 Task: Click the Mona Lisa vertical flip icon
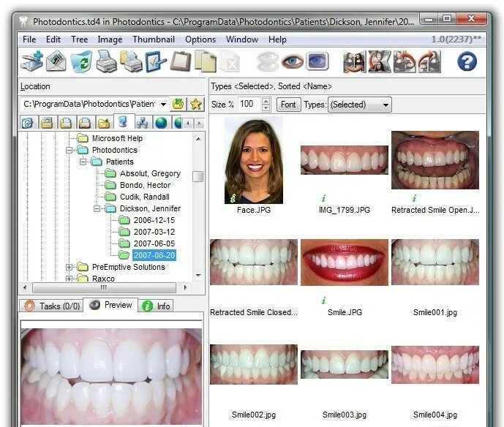click(x=380, y=61)
